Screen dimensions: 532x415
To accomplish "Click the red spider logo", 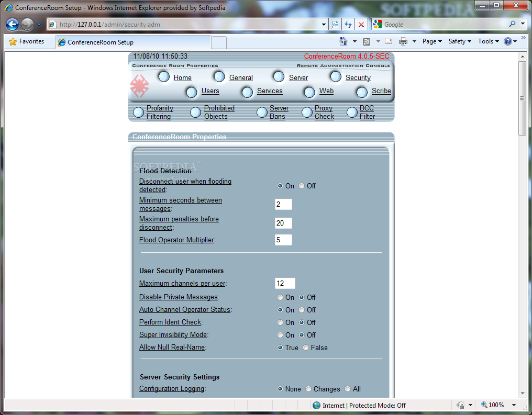I will 139,86.
